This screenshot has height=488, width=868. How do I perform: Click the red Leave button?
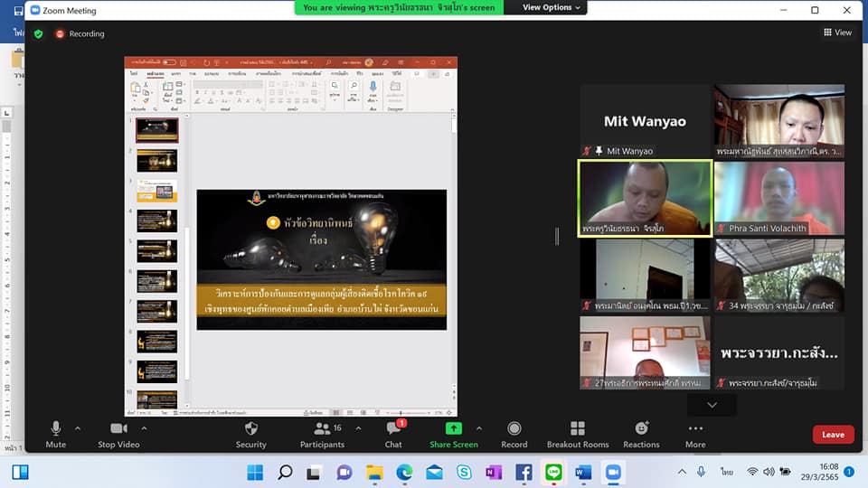(x=833, y=435)
